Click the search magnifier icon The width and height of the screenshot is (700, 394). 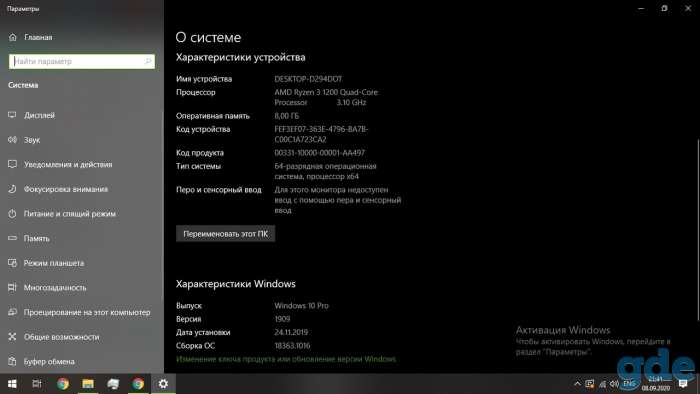[x=148, y=61]
